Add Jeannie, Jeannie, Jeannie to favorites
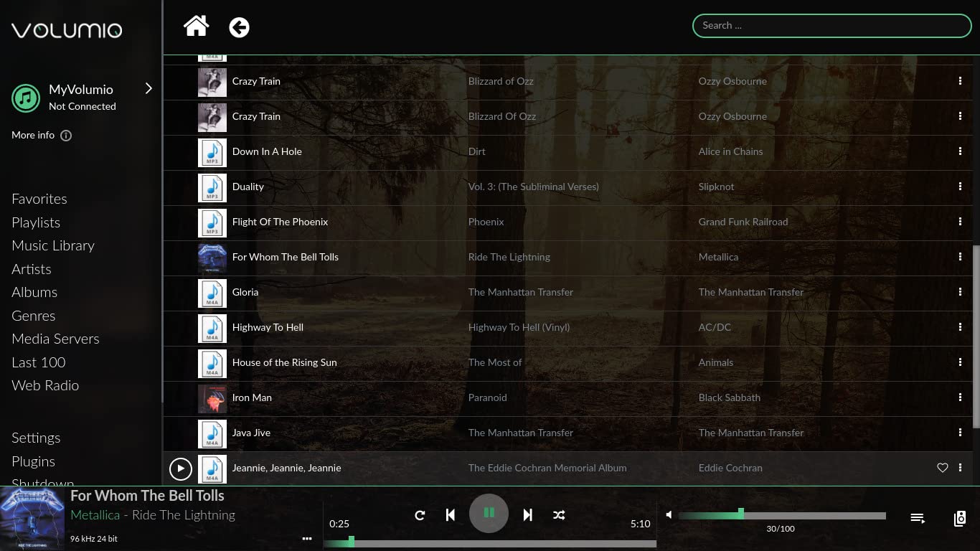The height and width of the screenshot is (551, 980). (x=943, y=468)
